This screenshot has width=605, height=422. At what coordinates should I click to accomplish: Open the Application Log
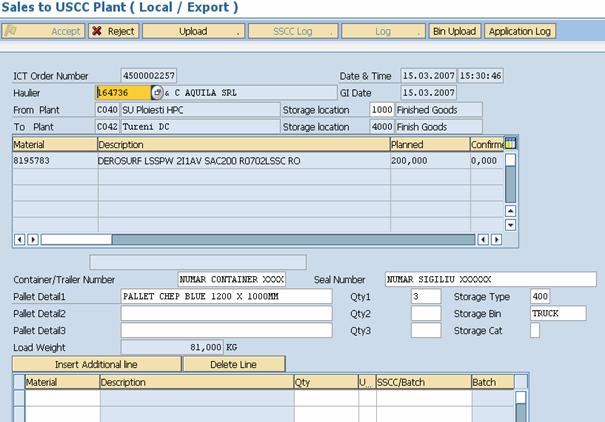519,31
